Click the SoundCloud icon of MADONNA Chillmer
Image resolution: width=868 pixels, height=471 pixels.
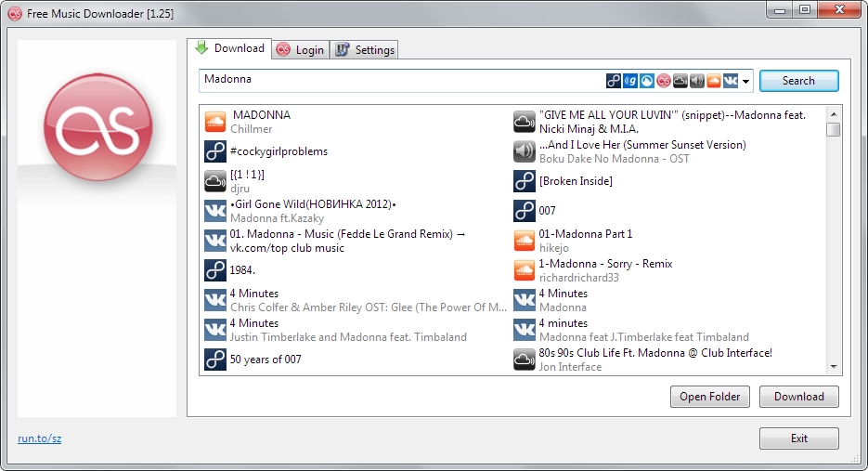coord(215,122)
